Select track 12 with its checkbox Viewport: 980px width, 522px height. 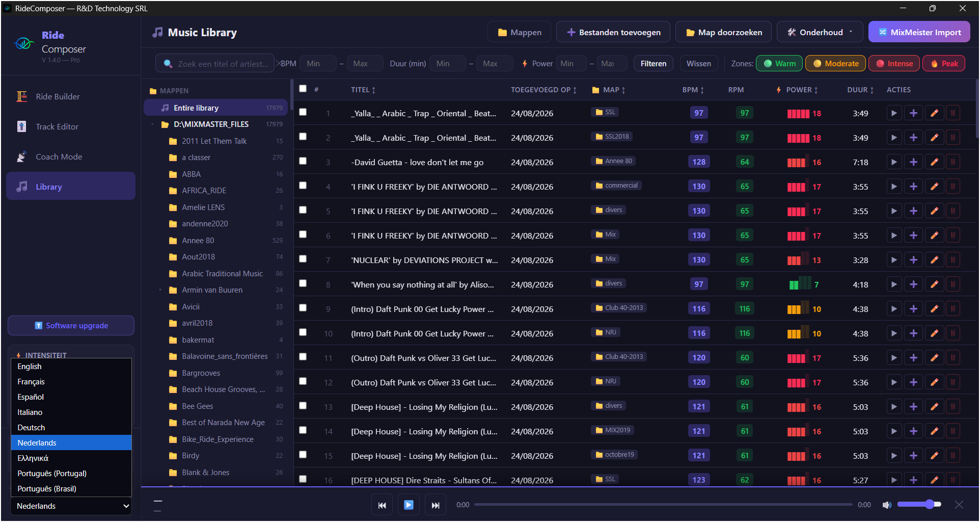(x=303, y=381)
